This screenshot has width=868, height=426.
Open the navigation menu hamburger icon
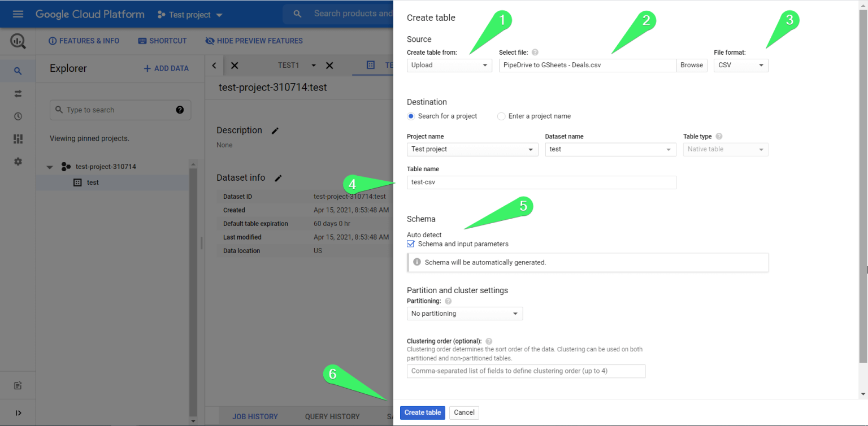point(18,14)
